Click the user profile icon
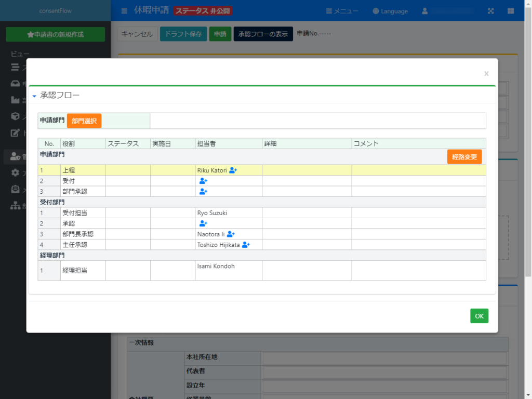This screenshot has width=532, height=399. point(425,11)
